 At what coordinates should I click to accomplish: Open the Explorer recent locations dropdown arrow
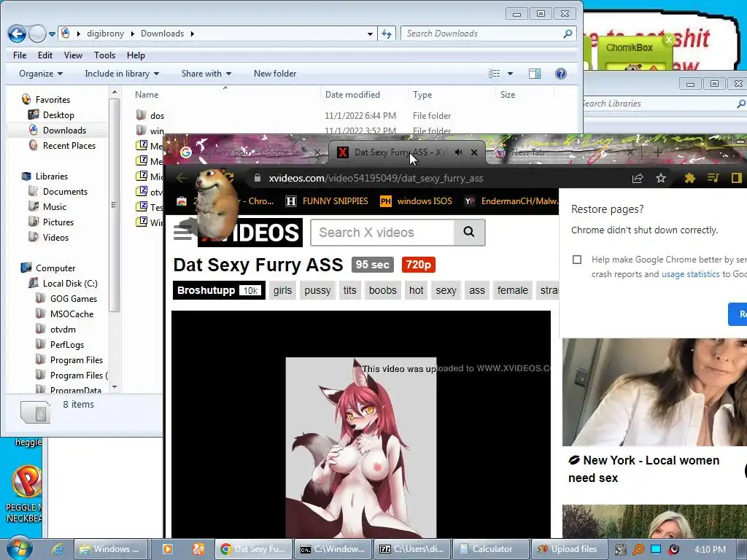[52, 34]
